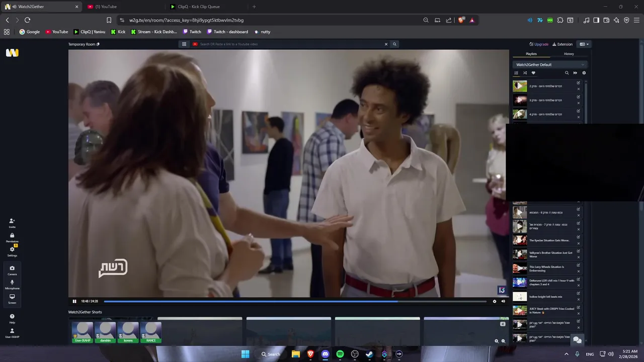644x362 pixels.
Task: Open the chat bubble button
Action: tap(578, 340)
